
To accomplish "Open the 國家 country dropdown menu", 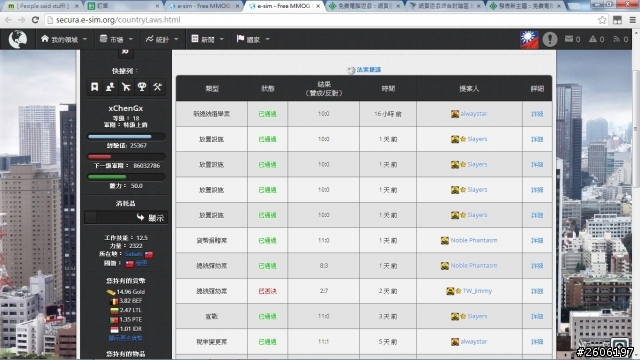I will (253, 39).
